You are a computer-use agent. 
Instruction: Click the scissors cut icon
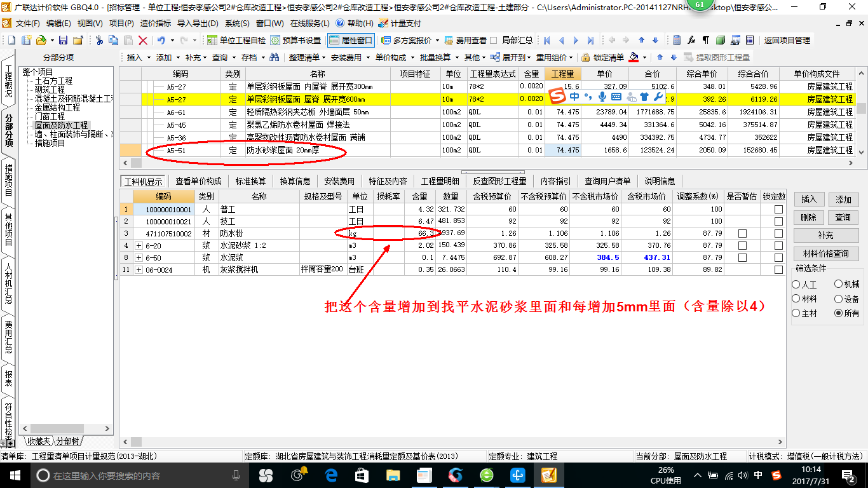point(99,40)
